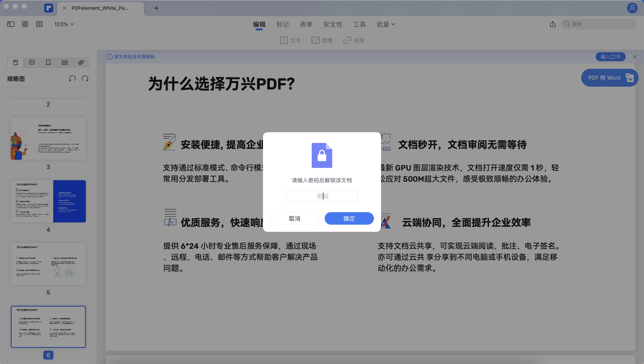Select the 链接 link tool
644x364 pixels.
point(354,40)
